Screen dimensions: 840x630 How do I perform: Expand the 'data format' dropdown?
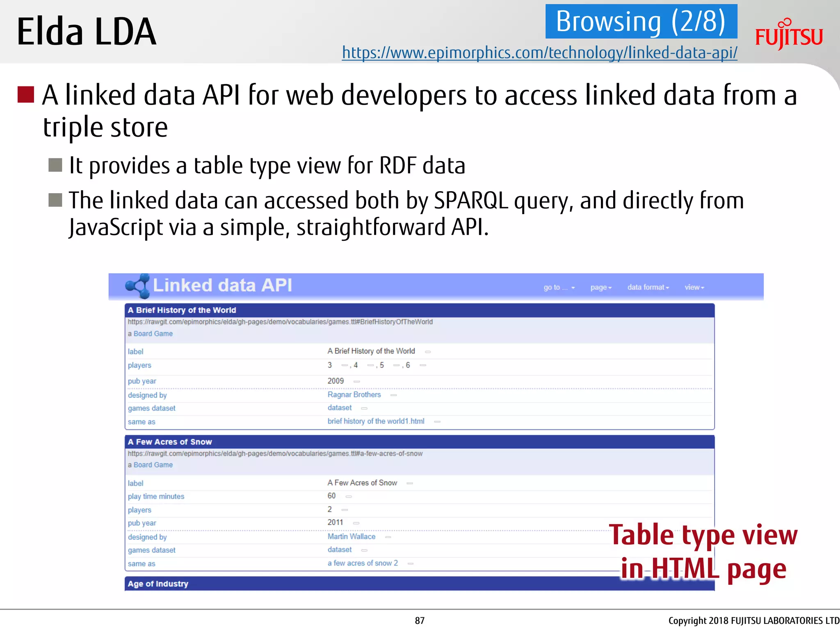[x=648, y=287]
